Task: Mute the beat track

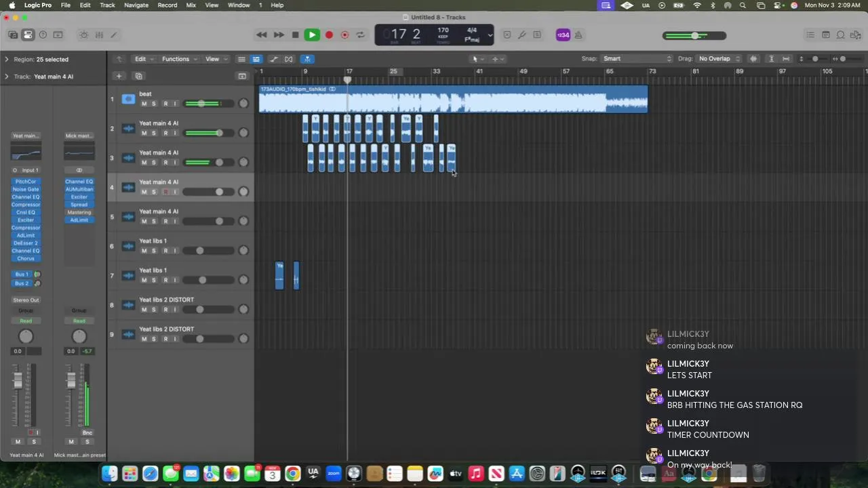Action: 144,104
